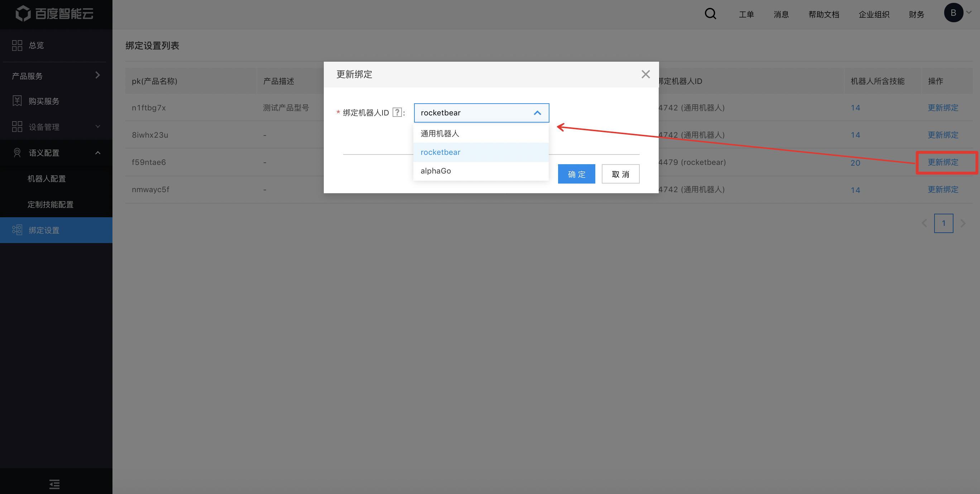980x494 pixels.
Task: Open 帮助文档 in top navigation
Action: pos(823,14)
